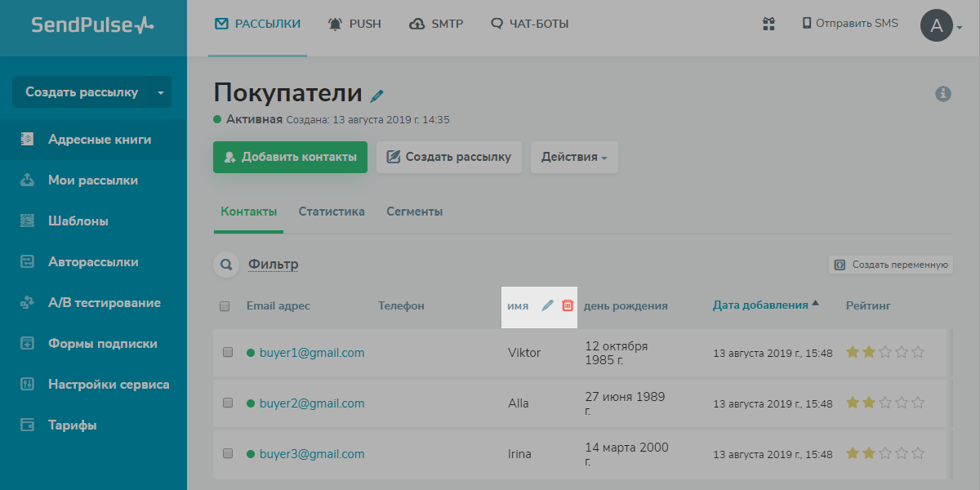Screen dimensions: 980x490
Task: Switch to the Статистика tab
Action: pos(332,212)
